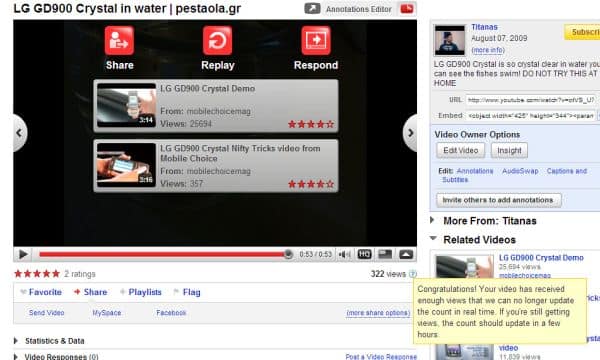Select the Embed code field
This screenshot has height=360, width=600.
pyautogui.click(x=531, y=116)
